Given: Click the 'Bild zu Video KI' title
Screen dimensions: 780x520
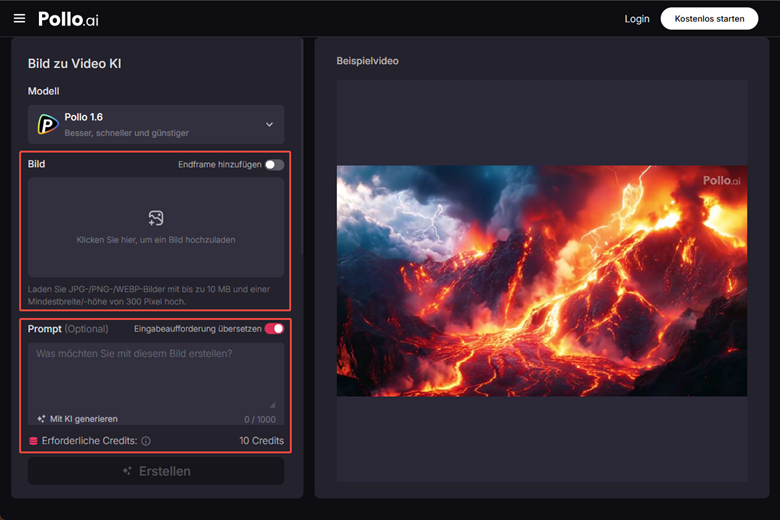Looking at the screenshot, I should [x=75, y=64].
